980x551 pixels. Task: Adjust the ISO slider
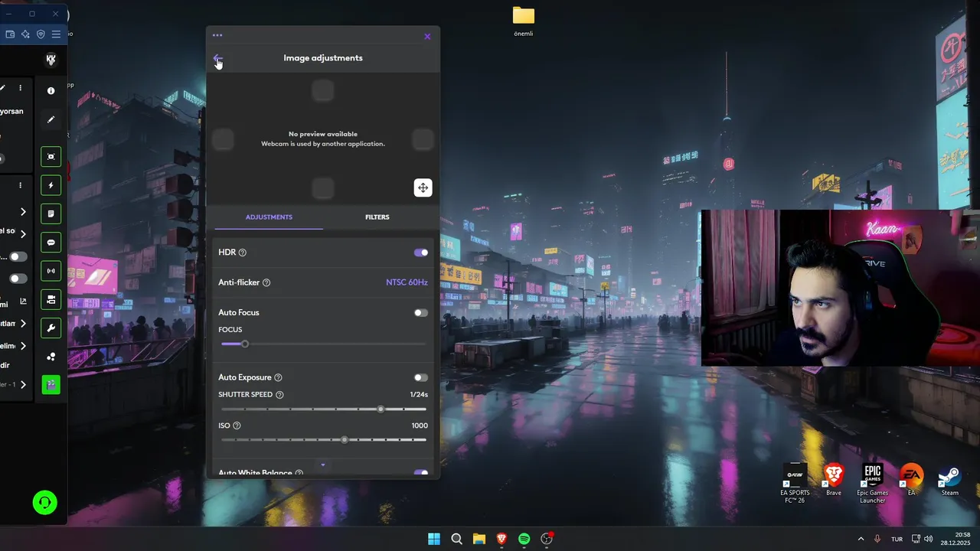(x=323, y=439)
